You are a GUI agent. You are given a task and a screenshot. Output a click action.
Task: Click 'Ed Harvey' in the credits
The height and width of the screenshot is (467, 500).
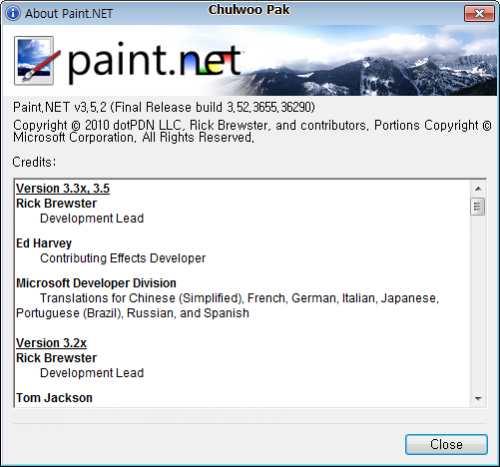(x=44, y=243)
